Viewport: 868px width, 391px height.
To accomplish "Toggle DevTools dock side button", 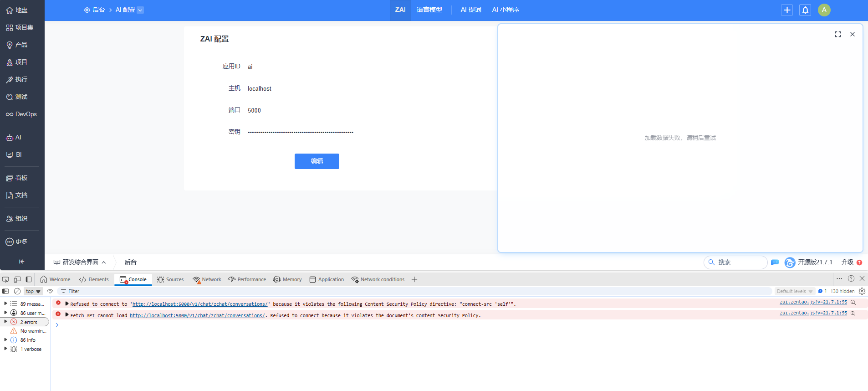I will tap(29, 279).
